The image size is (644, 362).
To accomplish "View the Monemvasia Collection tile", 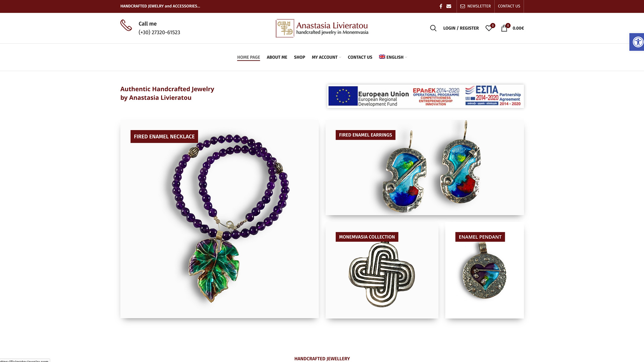I will 382,270.
